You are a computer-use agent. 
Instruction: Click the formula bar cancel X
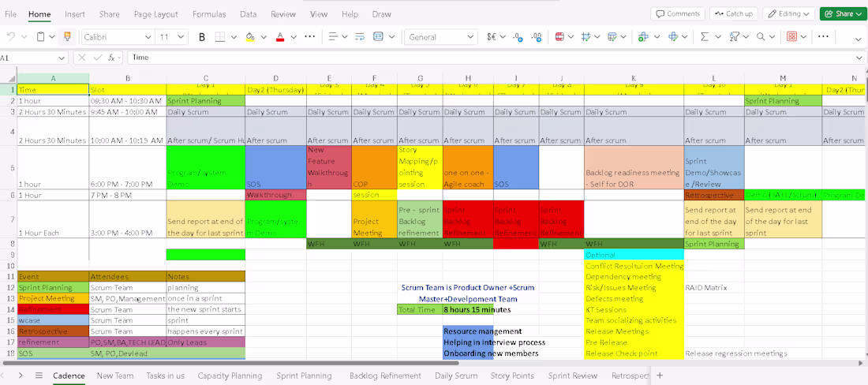pyautogui.click(x=81, y=58)
